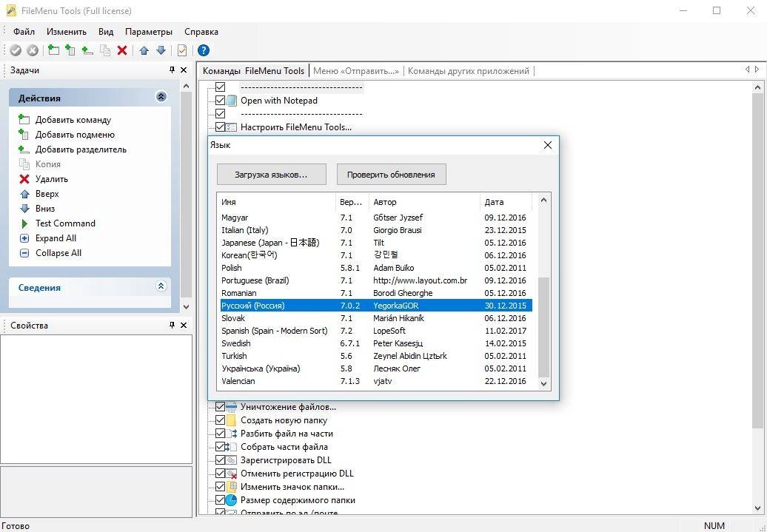
Task: Pin the Свойства panel with pushpin icon
Action: pyautogui.click(x=172, y=325)
